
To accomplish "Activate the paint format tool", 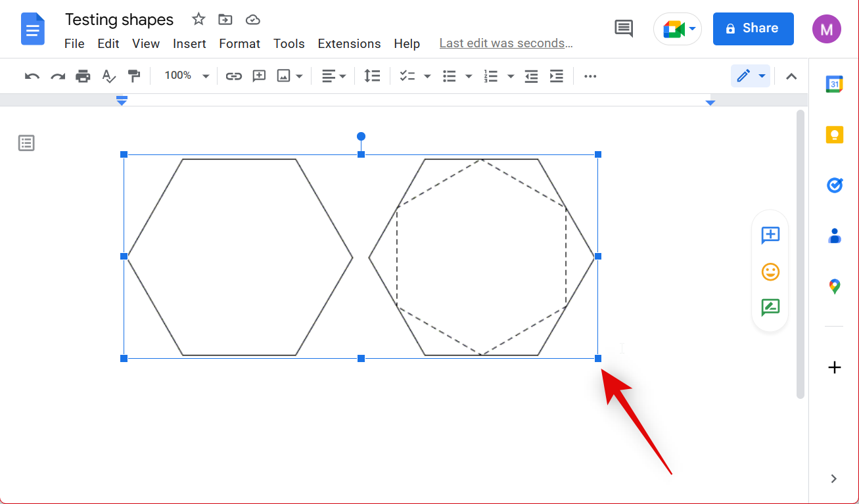I will coord(134,76).
